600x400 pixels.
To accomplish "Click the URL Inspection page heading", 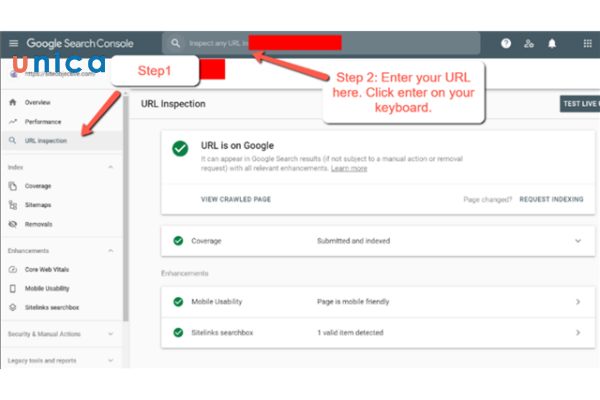I will tap(173, 104).
